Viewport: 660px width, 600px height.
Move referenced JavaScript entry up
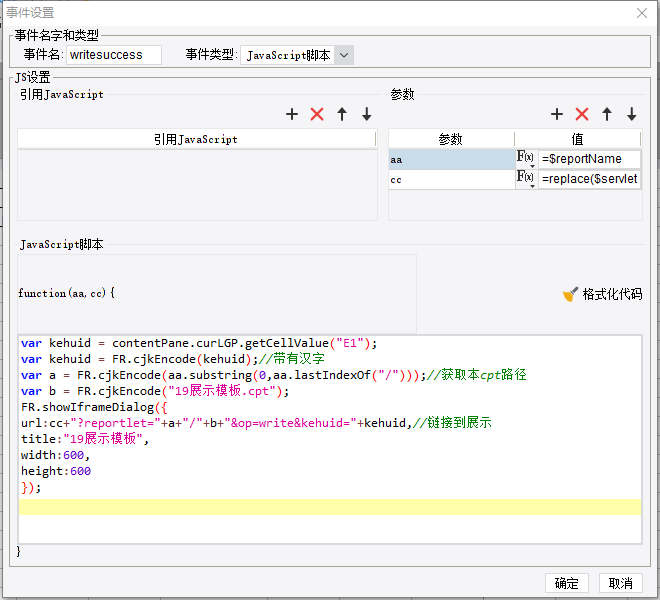click(342, 115)
